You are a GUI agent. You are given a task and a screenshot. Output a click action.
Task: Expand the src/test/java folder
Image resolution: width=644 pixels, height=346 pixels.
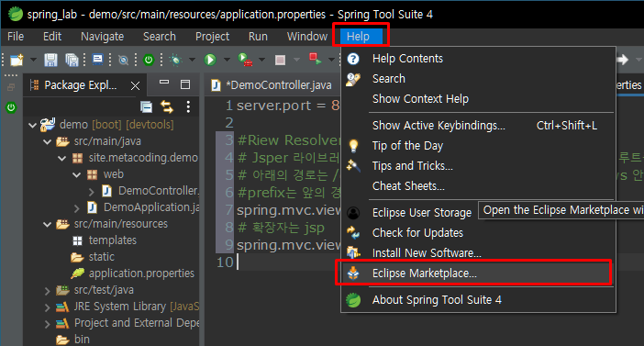tap(47, 291)
